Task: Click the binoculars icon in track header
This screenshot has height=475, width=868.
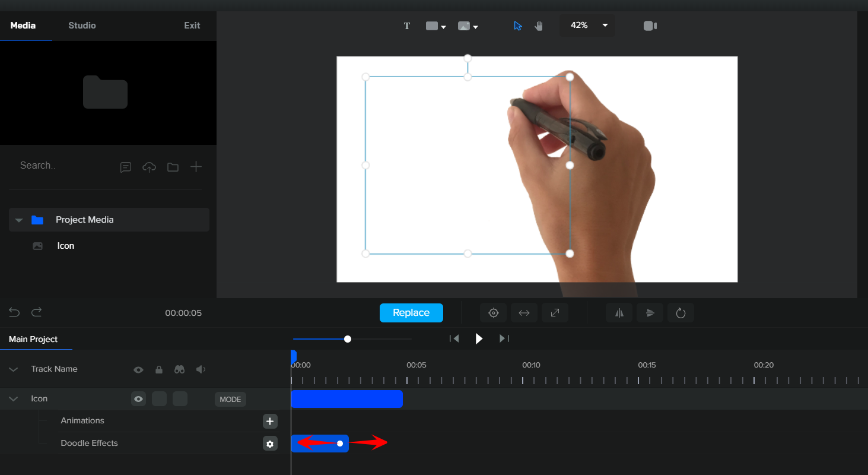Action: [179, 369]
